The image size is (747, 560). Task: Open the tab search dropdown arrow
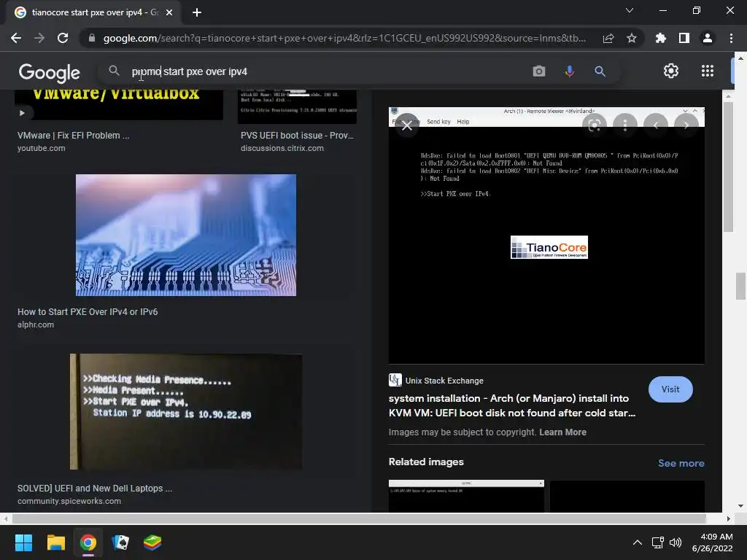pos(630,10)
